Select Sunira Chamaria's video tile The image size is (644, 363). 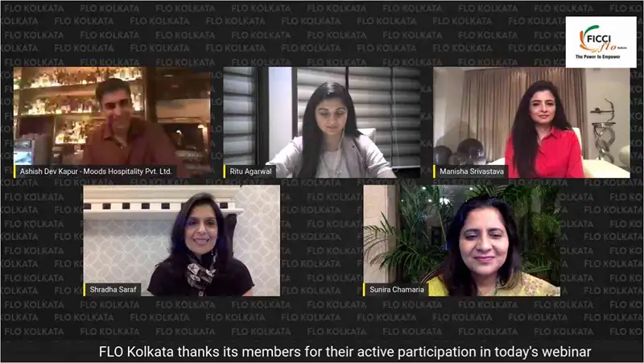pyautogui.click(x=461, y=241)
